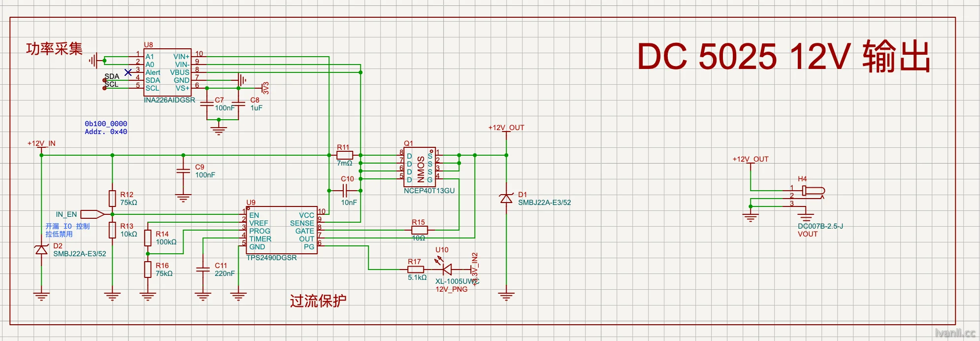Select the "5.1kΩ" value text under R17

[x=417, y=277]
